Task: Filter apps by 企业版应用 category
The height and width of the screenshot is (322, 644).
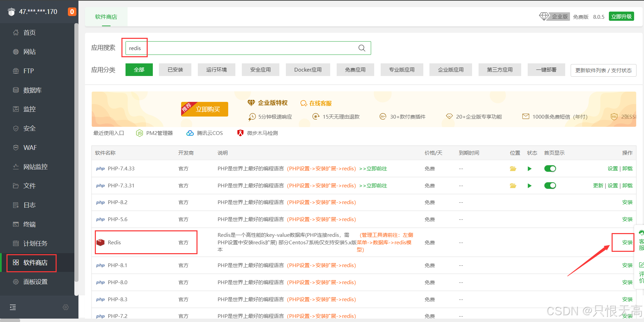Action: pyautogui.click(x=451, y=70)
